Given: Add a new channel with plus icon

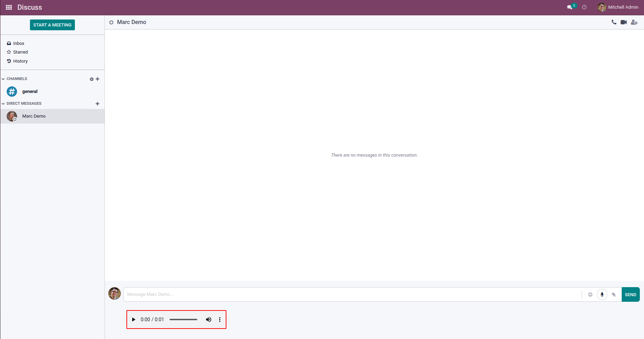Looking at the screenshot, I should point(98,79).
